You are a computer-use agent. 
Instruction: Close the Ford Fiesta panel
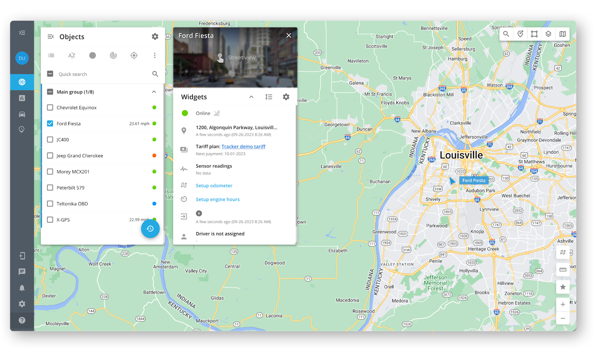tap(289, 35)
